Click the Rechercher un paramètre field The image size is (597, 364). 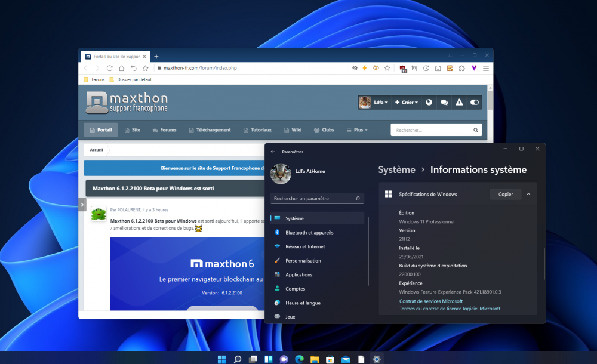[x=317, y=198]
